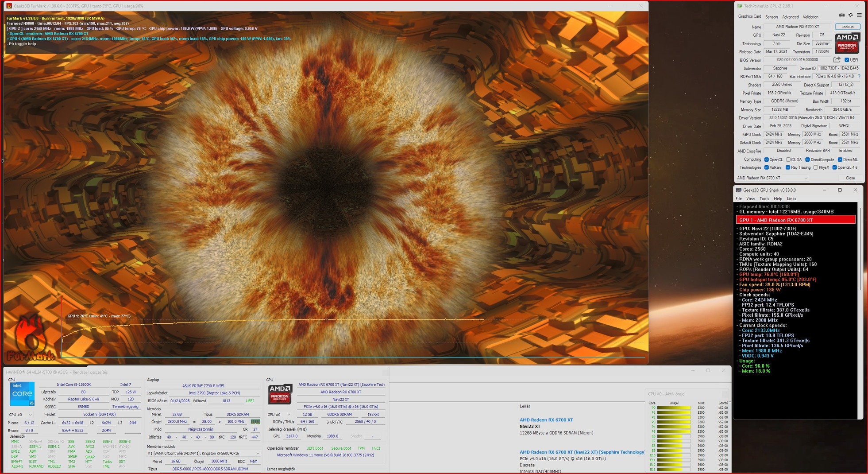Viewport: 868px width, 474px height.
Task: Toggle the DirectCompute checkbox
Action: point(808,160)
